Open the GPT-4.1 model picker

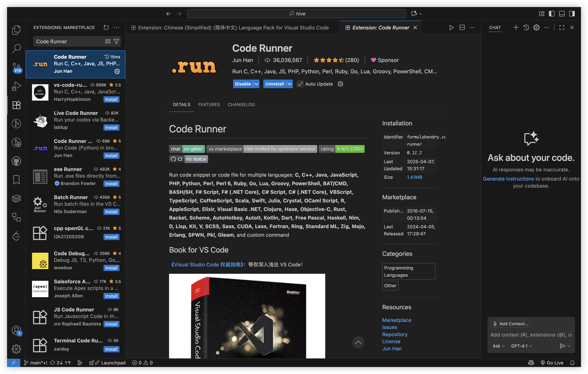pos(521,346)
